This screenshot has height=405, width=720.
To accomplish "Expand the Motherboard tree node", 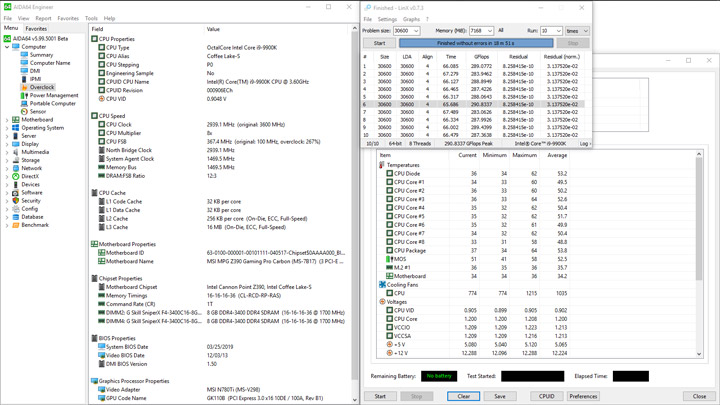I will (x=7, y=120).
